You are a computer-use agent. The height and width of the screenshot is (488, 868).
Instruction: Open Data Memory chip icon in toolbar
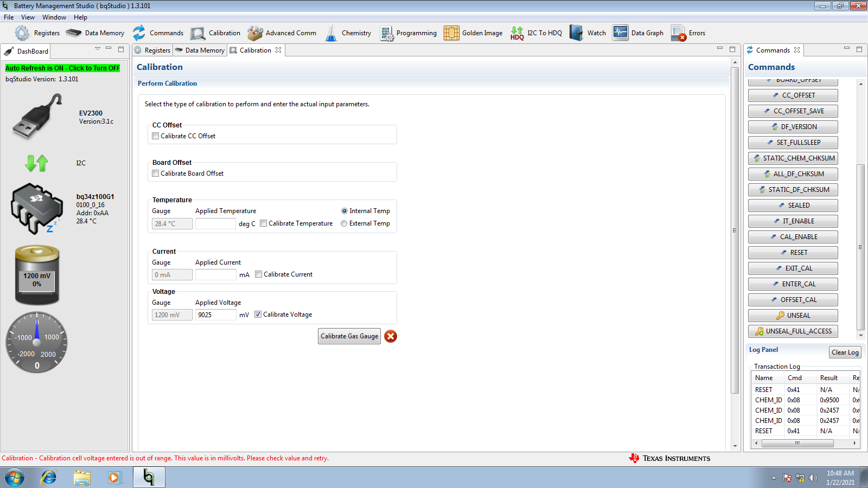click(73, 33)
